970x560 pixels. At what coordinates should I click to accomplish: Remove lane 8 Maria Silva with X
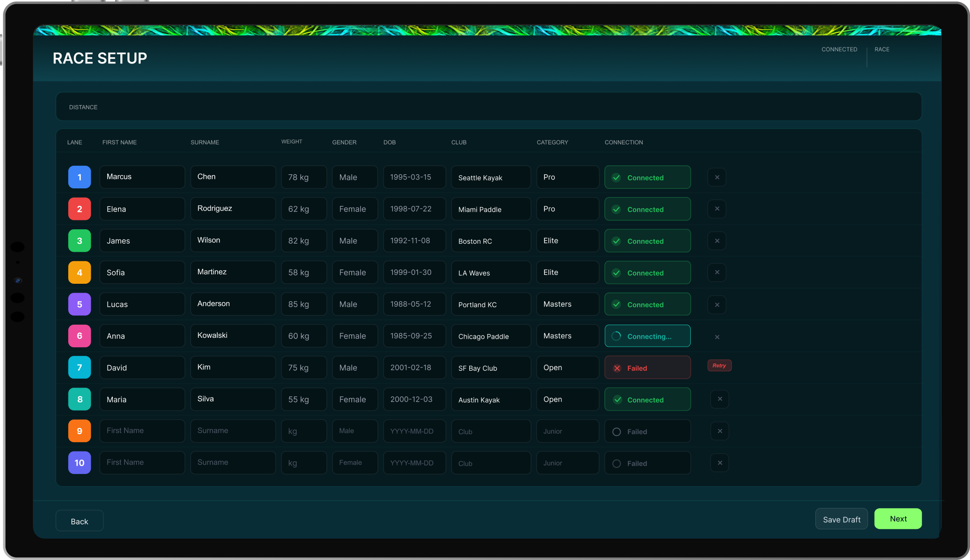pos(719,399)
